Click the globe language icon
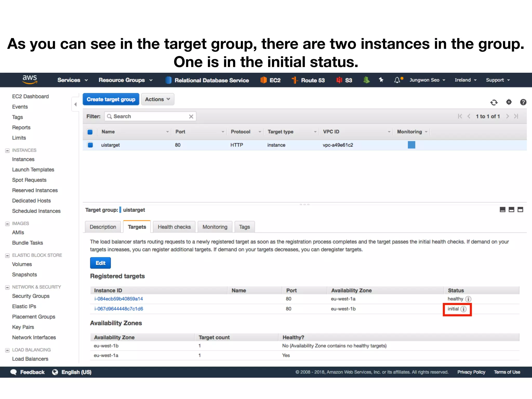This screenshot has width=532, height=399. [55, 372]
